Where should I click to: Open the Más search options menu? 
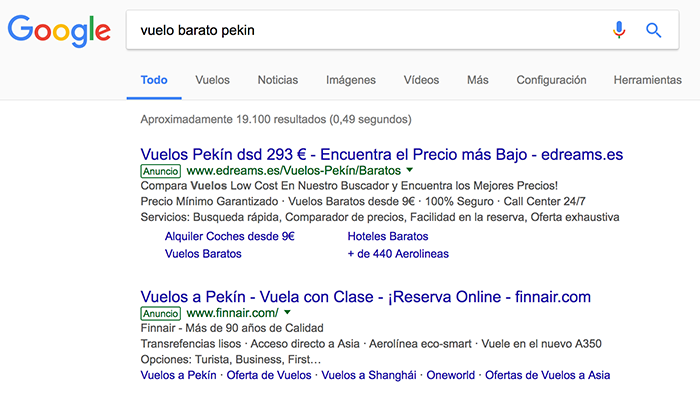477,80
